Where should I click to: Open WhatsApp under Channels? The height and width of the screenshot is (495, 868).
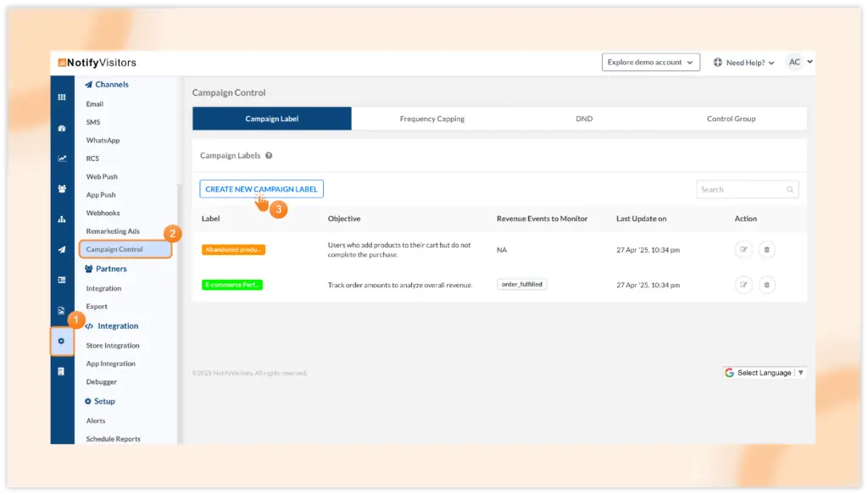[103, 141]
